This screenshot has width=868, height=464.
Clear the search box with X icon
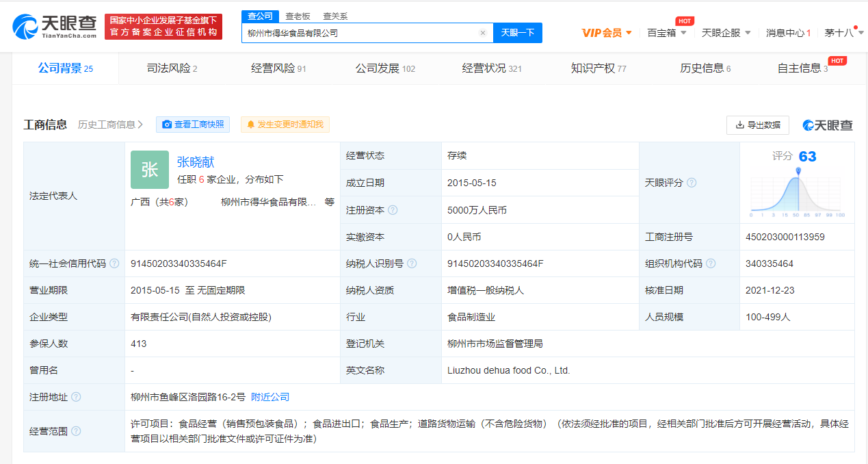482,33
